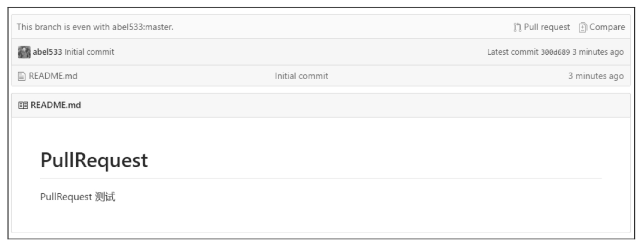Click the Compare icon
This screenshot has height=245, width=644.
(582, 27)
